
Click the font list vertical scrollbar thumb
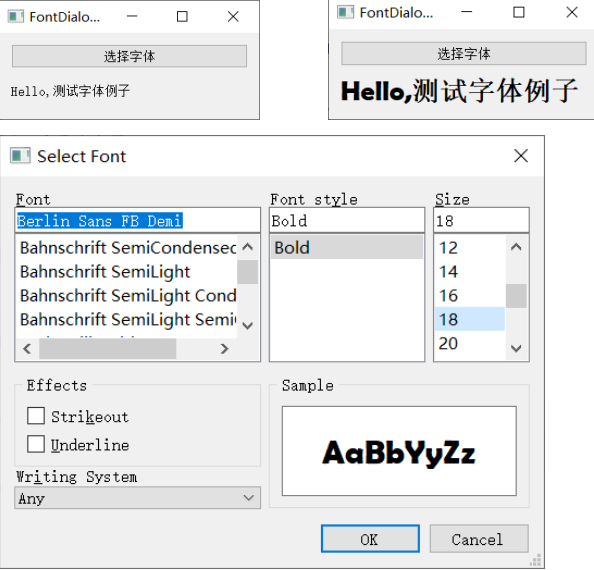click(x=247, y=272)
